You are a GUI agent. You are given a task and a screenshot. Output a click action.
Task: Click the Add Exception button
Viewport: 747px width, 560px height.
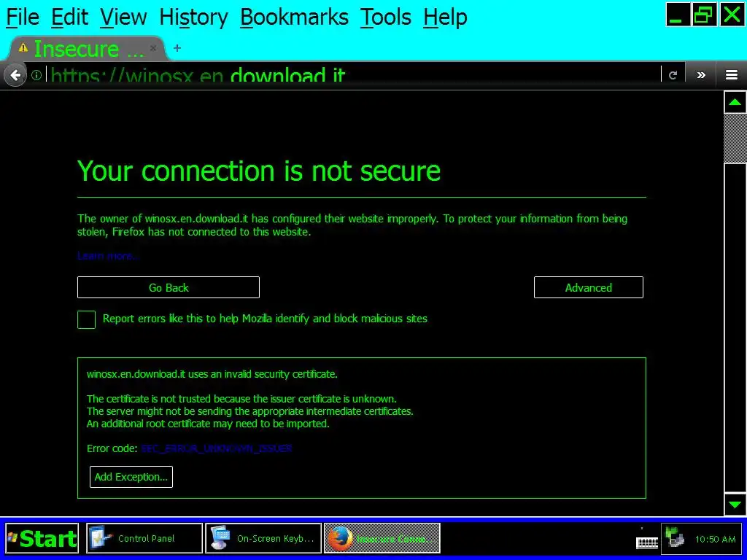pyautogui.click(x=131, y=477)
